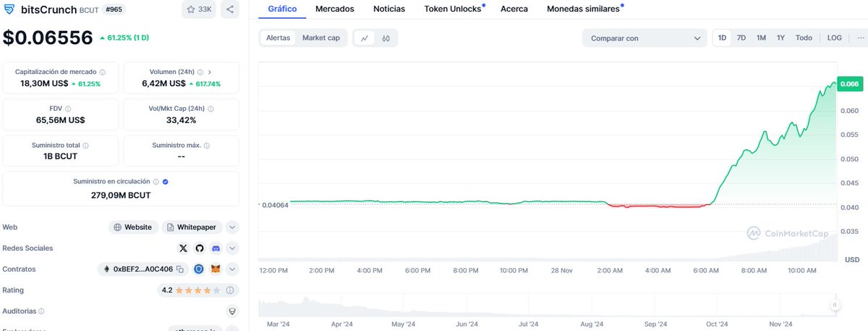Click Oct '24 on the range timeline

tap(718, 324)
